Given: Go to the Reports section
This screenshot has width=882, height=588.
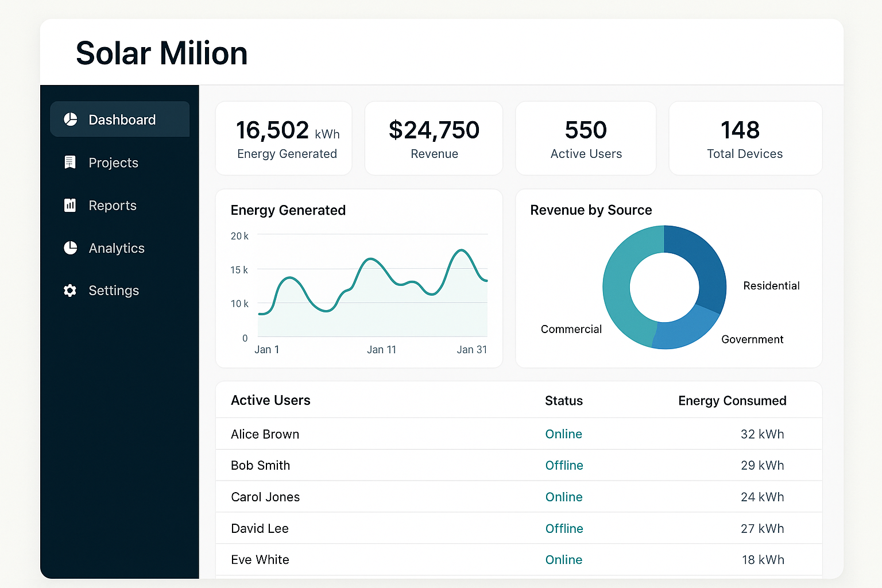Looking at the screenshot, I should point(113,206).
